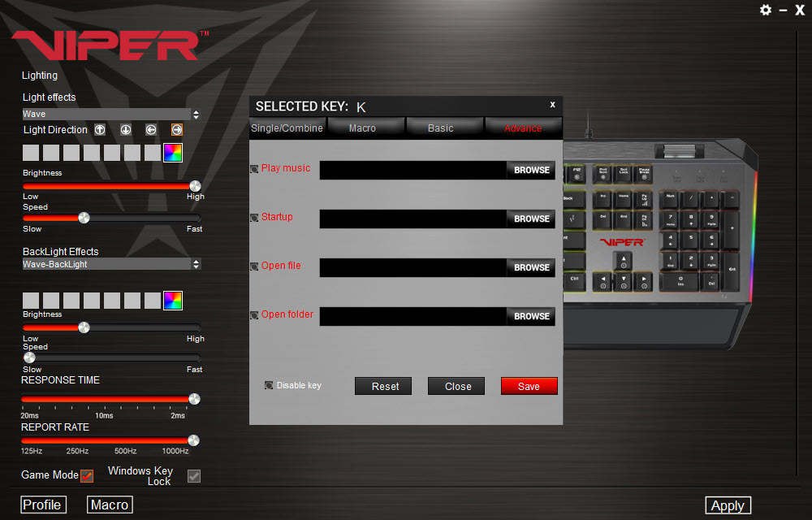812x520 pixels.
Task: Click the Startup path field
Action: [413, 219]
